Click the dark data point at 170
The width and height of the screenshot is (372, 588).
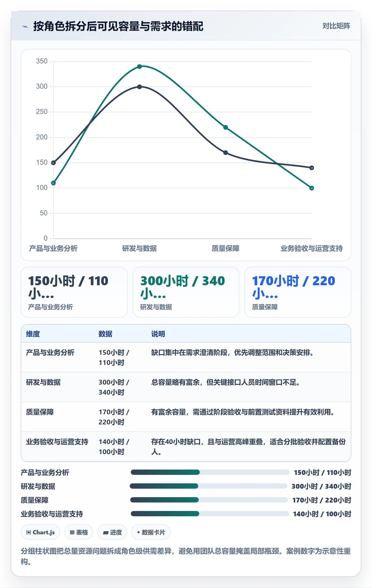pyautogui.click(x=226, y=153)
